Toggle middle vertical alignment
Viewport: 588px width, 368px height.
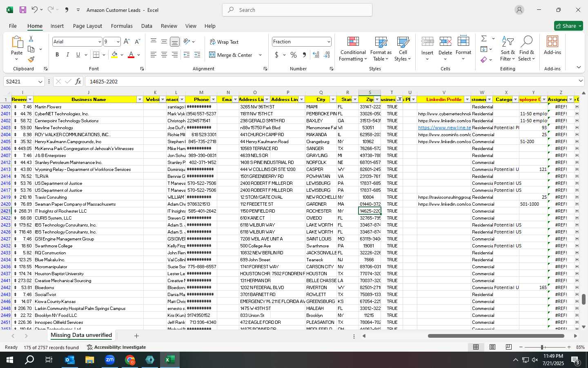(164, 42)
